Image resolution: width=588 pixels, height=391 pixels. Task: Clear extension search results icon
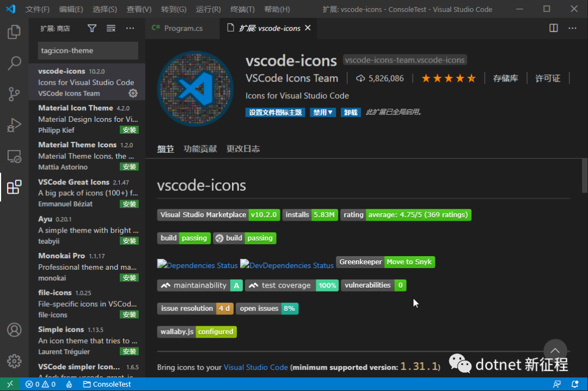point(111,28)
